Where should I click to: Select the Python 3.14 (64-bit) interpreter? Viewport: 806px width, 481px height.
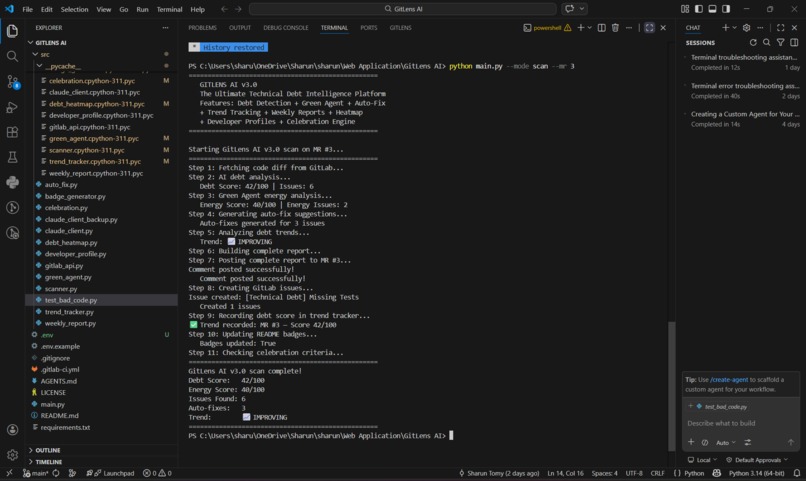tap(756, 473)
